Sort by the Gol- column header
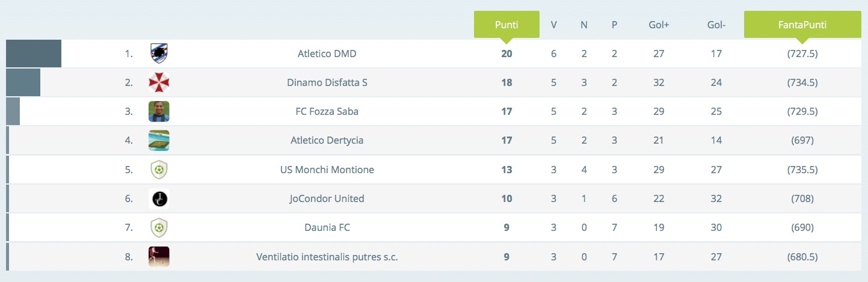Viewport: 868px width, 282px height. pos(716,25)
